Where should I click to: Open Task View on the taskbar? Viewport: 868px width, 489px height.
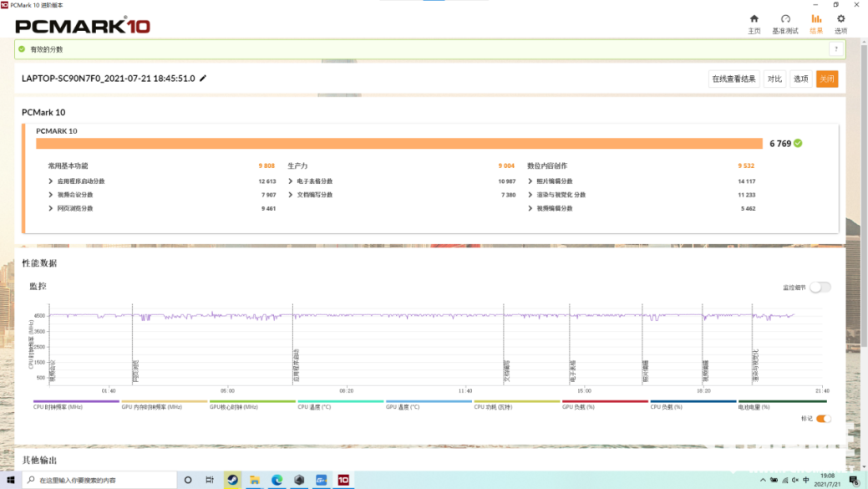coord(209,480)
